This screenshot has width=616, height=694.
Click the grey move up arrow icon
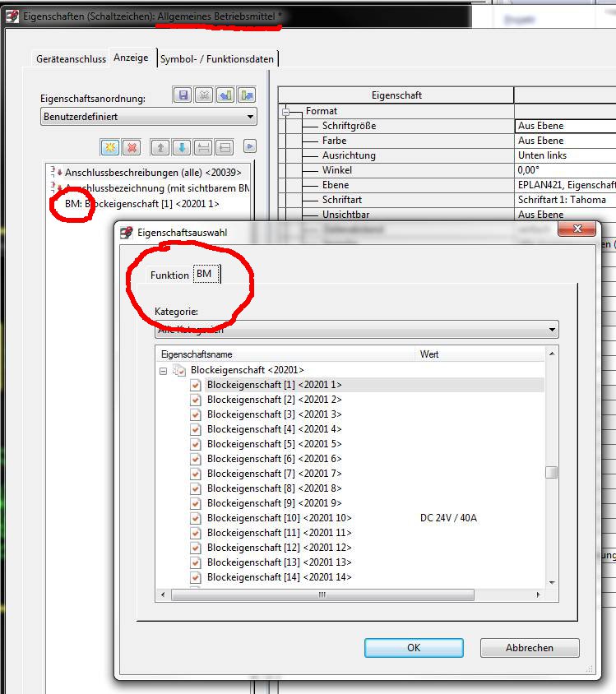[x=160, y=147]
